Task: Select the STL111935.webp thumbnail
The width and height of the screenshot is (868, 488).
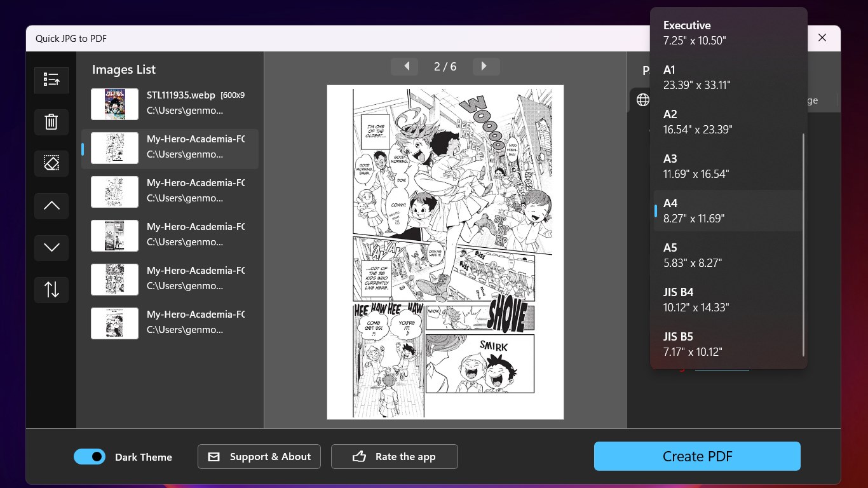Action: pos(114,104)
